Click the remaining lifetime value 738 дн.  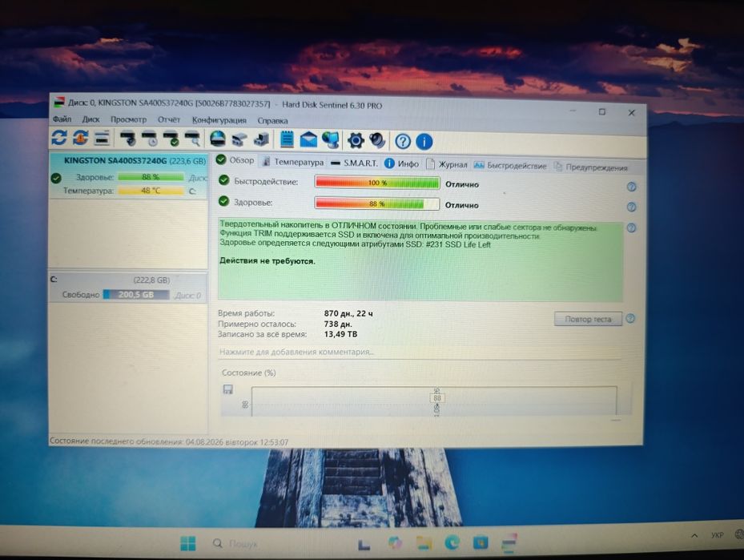point(338,324)
